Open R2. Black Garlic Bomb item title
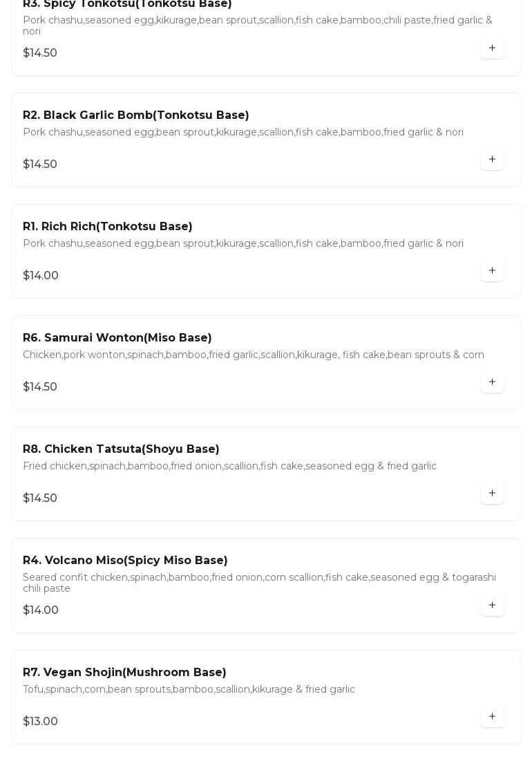The image size is (532, 757). (x=136, y=115)
